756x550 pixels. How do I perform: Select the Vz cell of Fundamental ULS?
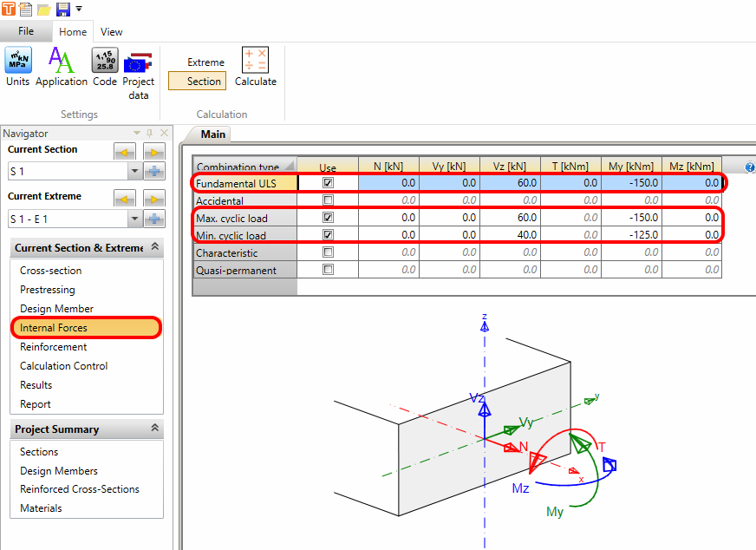[510, 183]
